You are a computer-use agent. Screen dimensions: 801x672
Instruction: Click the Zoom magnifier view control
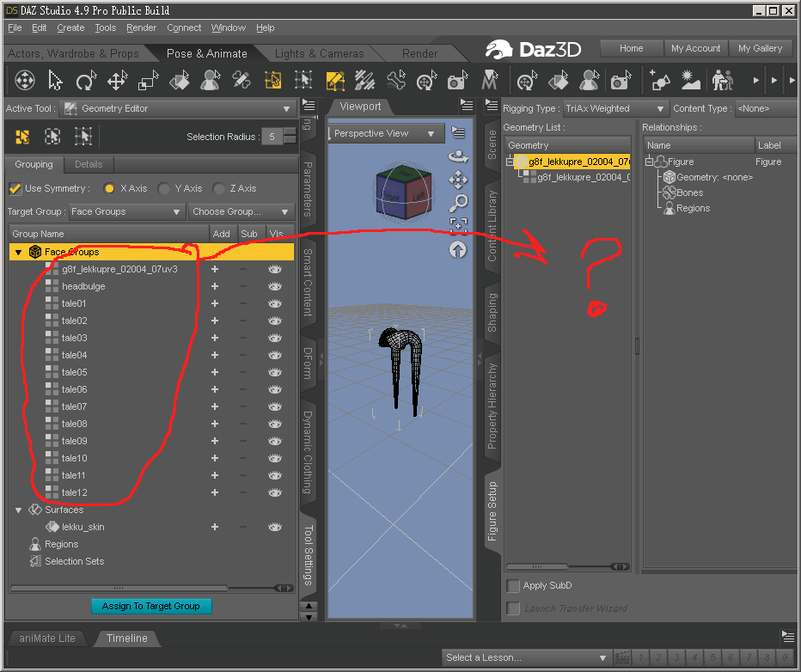point(458,204)
